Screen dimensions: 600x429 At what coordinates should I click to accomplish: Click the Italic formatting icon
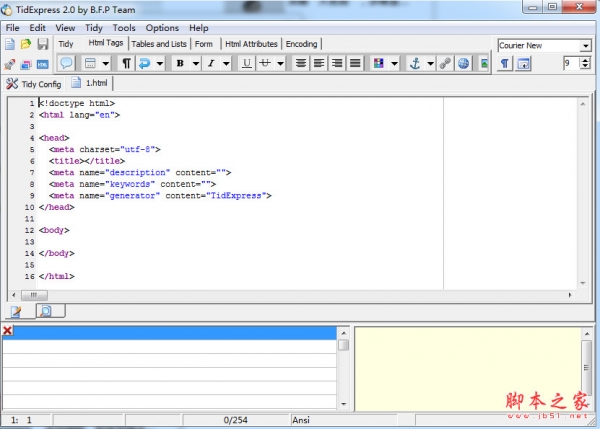click(212, 63)
